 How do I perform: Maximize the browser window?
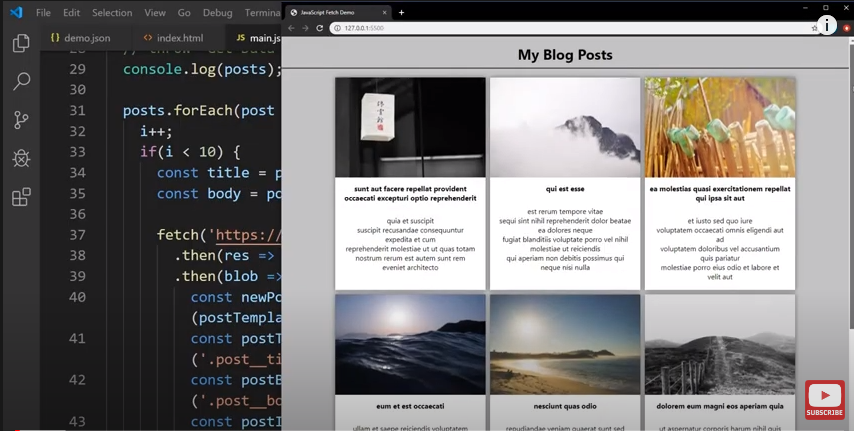click(826, 8)
